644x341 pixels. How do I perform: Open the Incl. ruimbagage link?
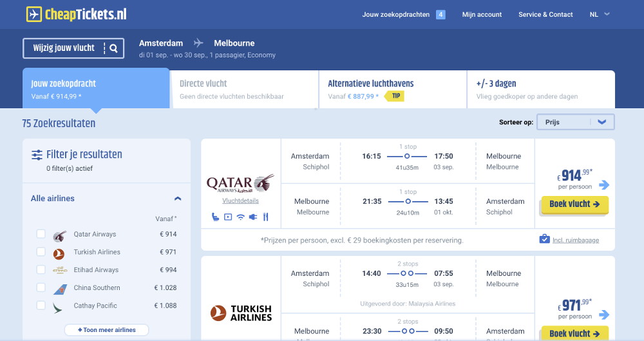(575, 240)
